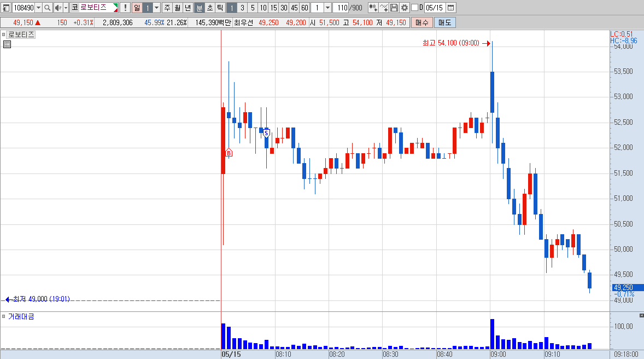Open chart settings gear icon
The width and height of the screenshot is (644, 359).
[x=405, y=8]
